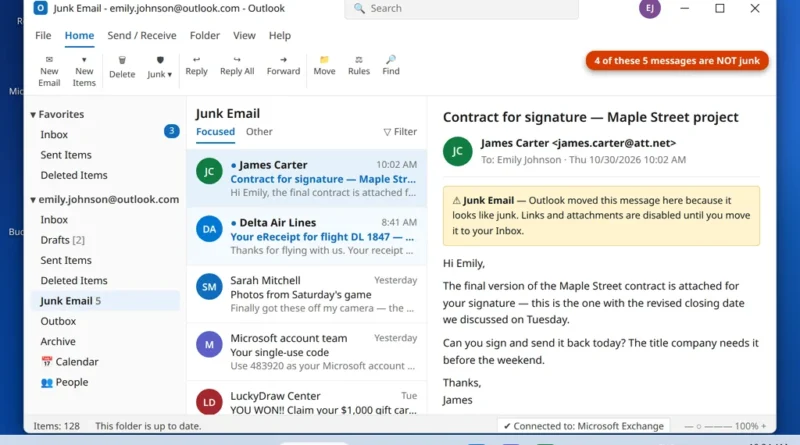This screenshot has height=445, width=800.
Task: Open Sent Items under the account
Action: [x=105, y=260]
